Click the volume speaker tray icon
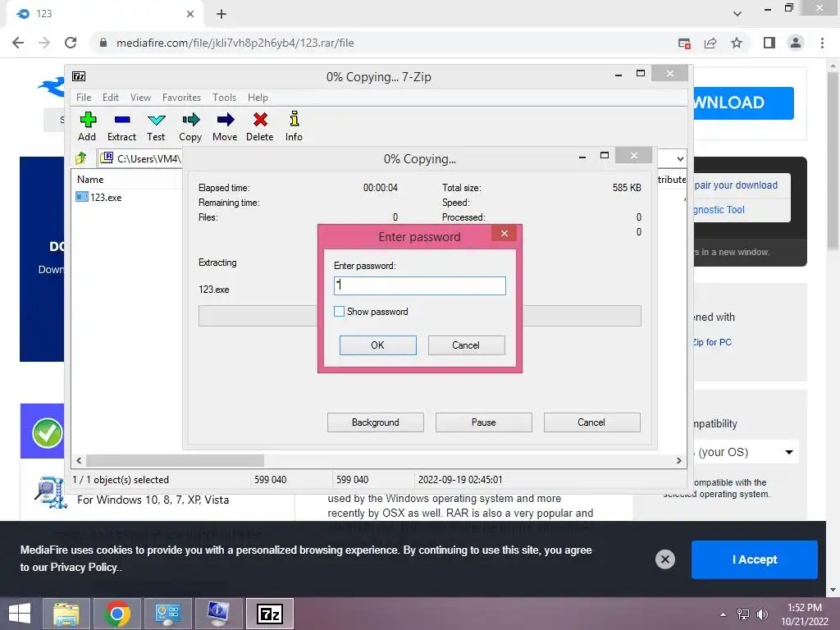The image size is (840, 630). [762, 614]
